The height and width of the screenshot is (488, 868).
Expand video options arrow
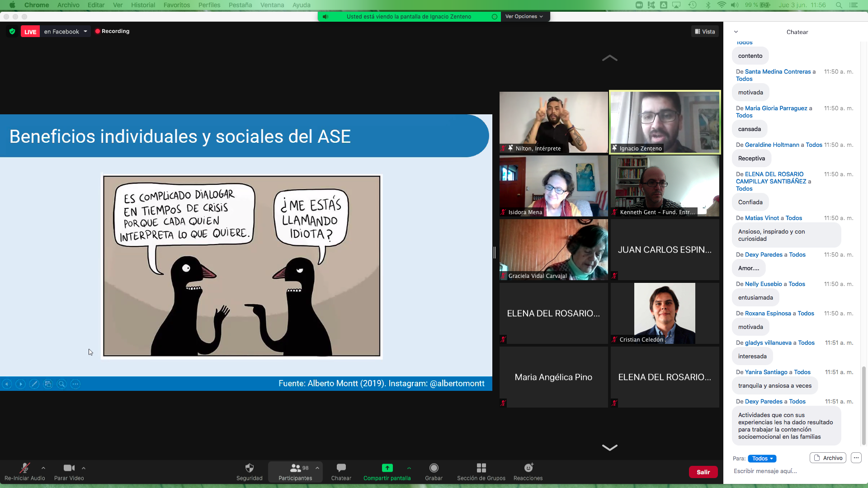pos(84,468)
